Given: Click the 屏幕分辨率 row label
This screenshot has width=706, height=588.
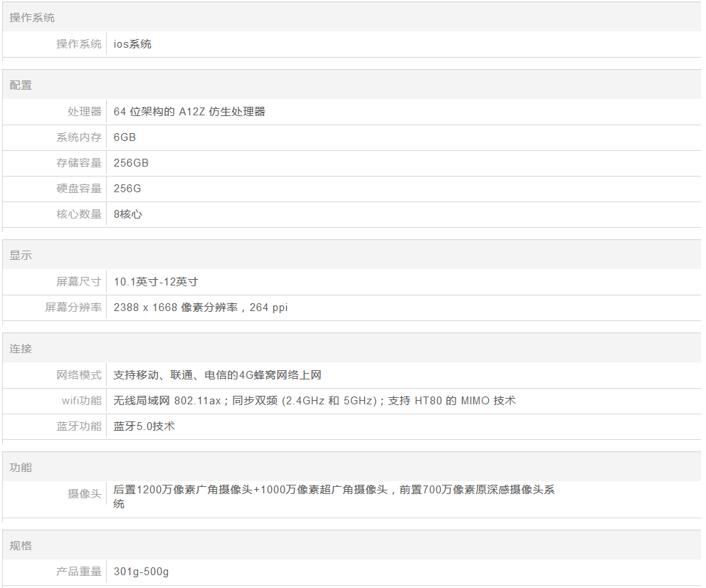Looking at the screenshot, I should click(73, 308).
